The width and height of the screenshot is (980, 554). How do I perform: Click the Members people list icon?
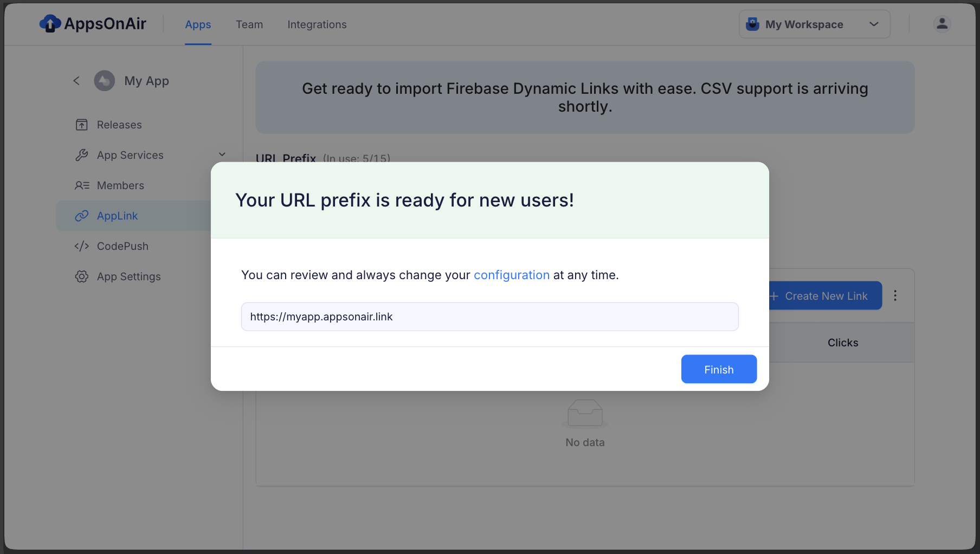point(82,185)
